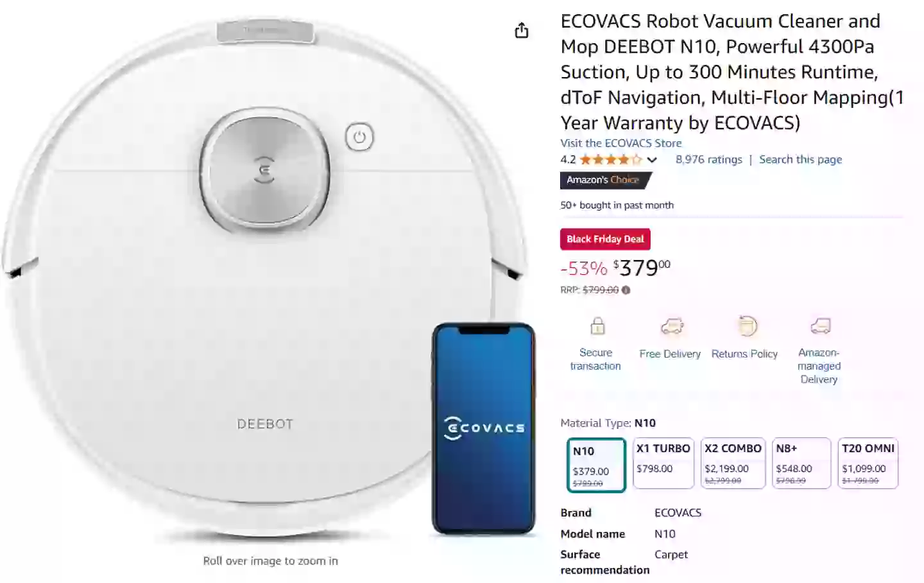Open the Visit the ECOVACS Store link
The height and width of the screenshot is (583, 924).
[x=620, y=143]
